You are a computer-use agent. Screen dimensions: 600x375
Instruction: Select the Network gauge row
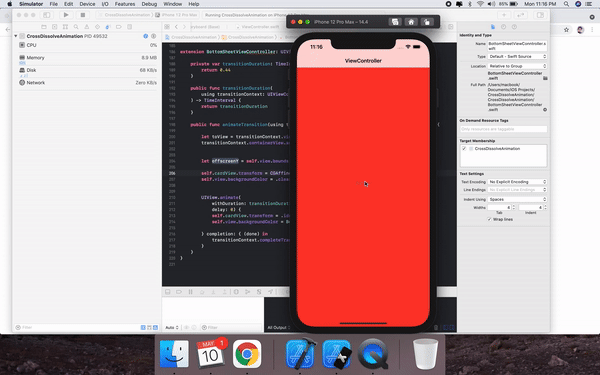point(88,83)
